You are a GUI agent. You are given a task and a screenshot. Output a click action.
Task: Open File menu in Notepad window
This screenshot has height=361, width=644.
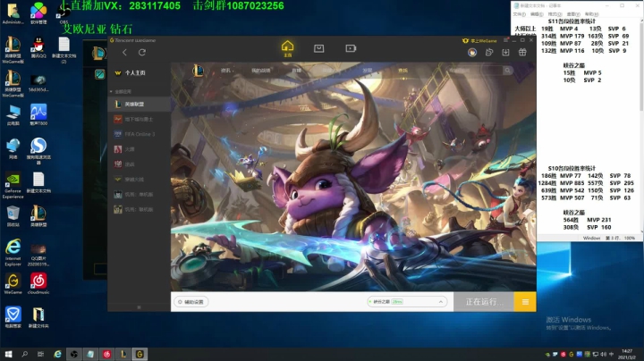point(519,14)
